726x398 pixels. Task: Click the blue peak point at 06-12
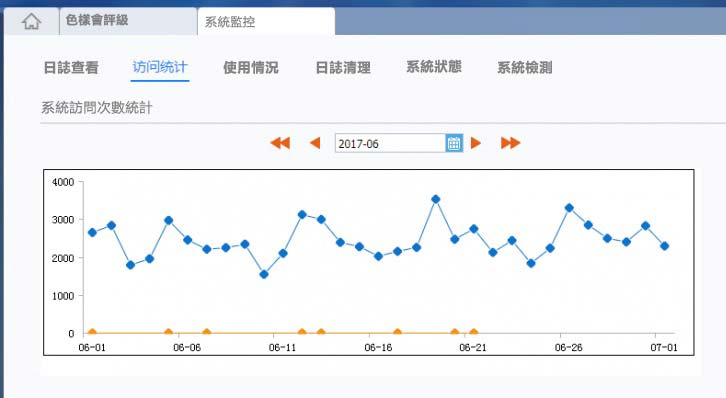(x=302, y=215)
